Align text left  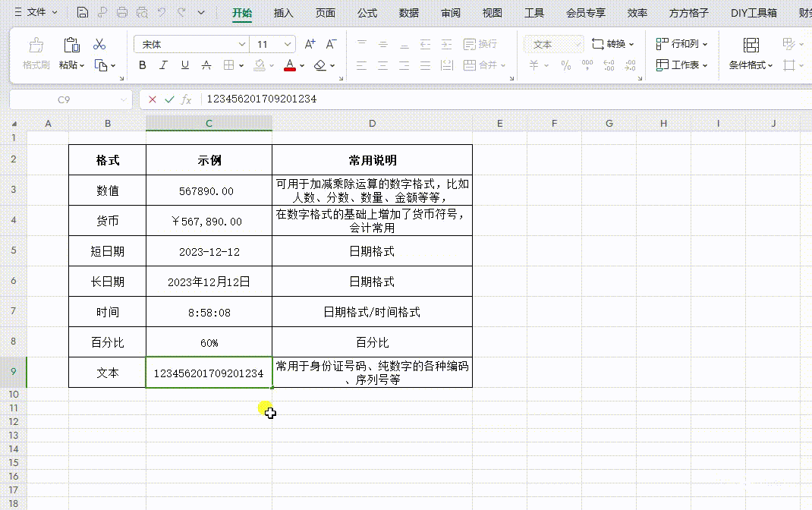[x=361, y=65]
